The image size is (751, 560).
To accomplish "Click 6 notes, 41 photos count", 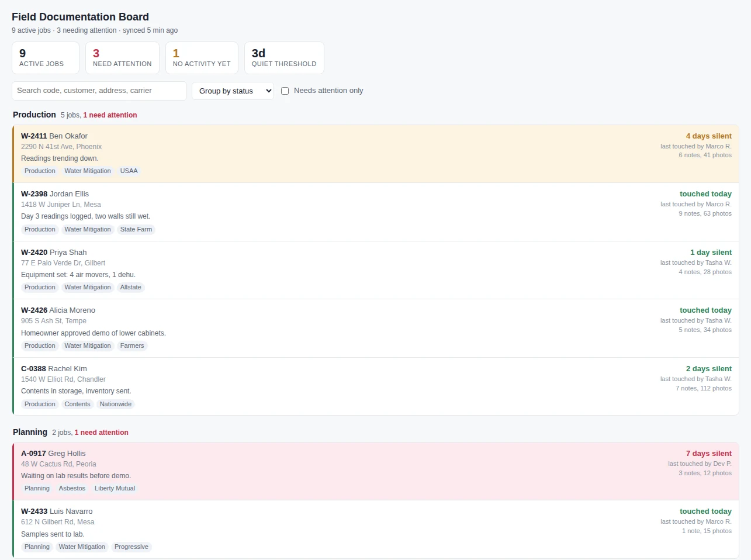I will coord(705,155).
